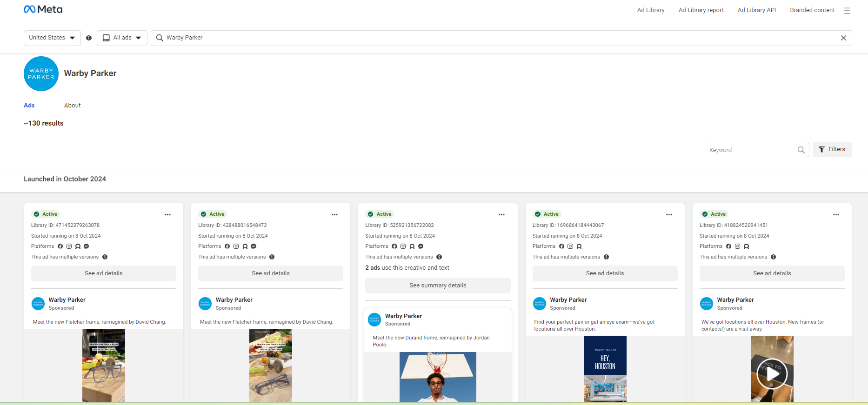Image resolution: width=868 pixels, height=405 pixels.
Task: Click Warby Parker name in ad 1696864184443067
Action: [x=568, y=300]
